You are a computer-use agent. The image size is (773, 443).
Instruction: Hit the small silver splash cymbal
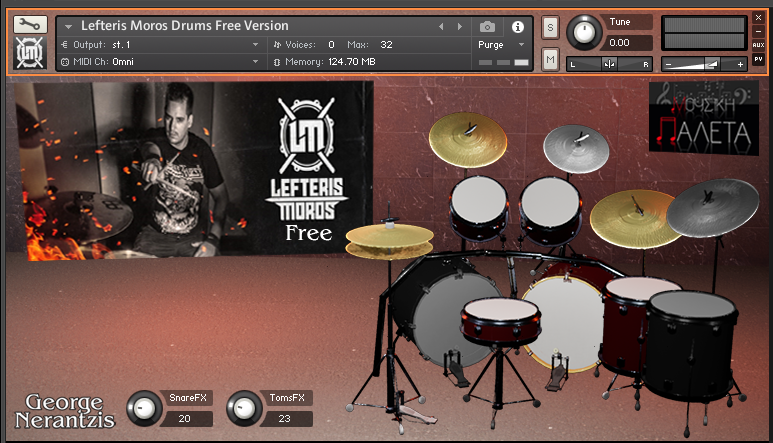coord(576,149)
